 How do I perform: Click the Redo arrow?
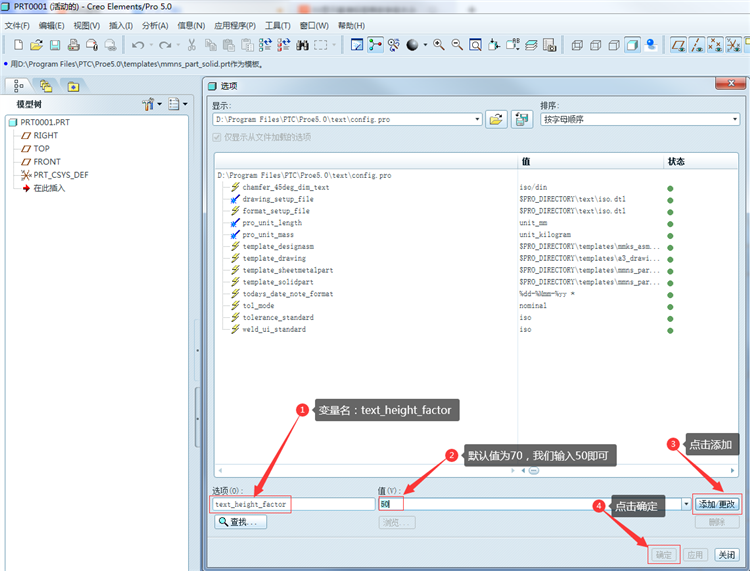[165, 45]
